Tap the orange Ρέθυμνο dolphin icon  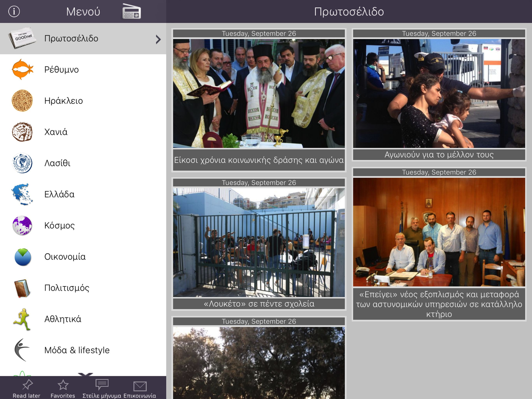pos(22,69)
